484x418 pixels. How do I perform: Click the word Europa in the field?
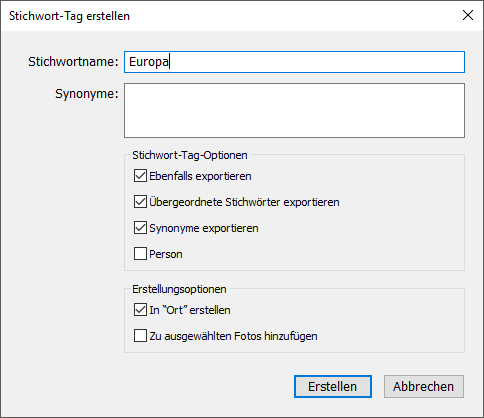pos(149,62)
